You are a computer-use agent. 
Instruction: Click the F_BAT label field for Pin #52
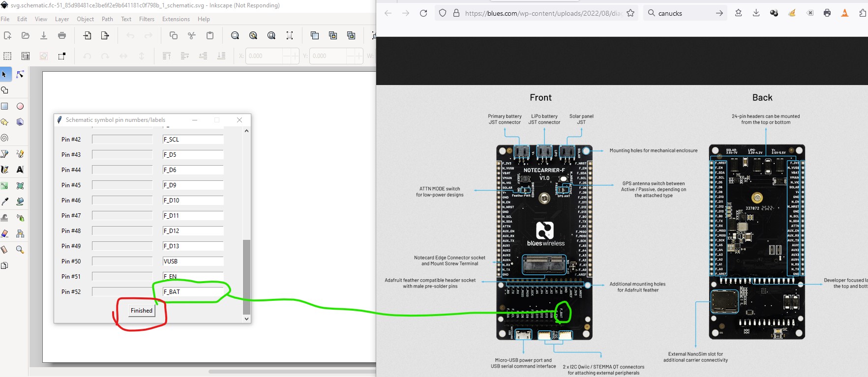coord(193,292)
